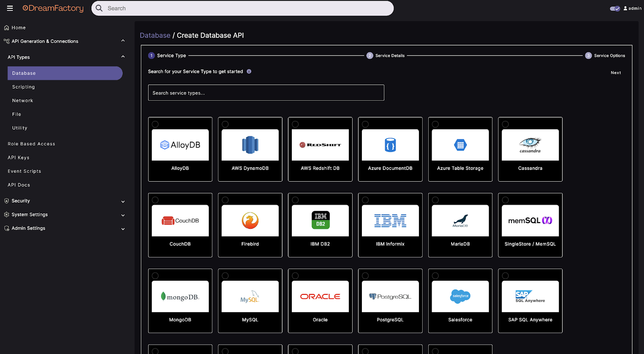644x354 pixels.
Task: Select the MySQL radio button
Action: point(225,276)
